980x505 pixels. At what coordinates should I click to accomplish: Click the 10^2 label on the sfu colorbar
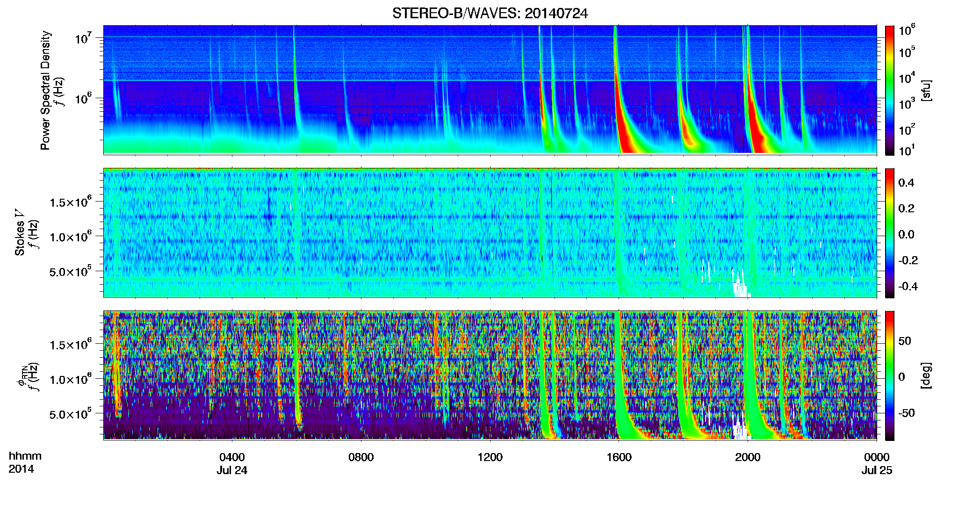click(x=907, y=129)
